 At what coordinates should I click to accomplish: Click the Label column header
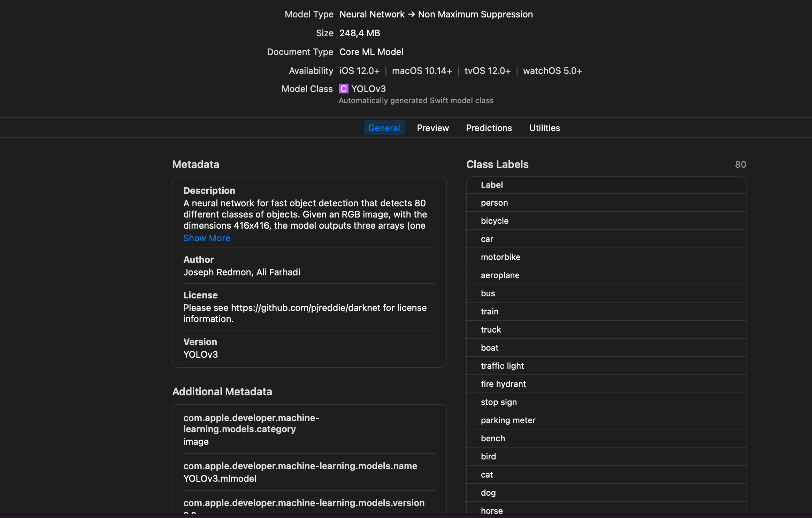[x=492, y=185]
